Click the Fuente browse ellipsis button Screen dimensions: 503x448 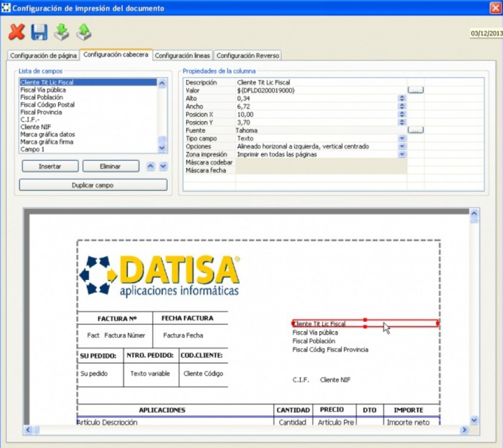click(x=415, y=130)
